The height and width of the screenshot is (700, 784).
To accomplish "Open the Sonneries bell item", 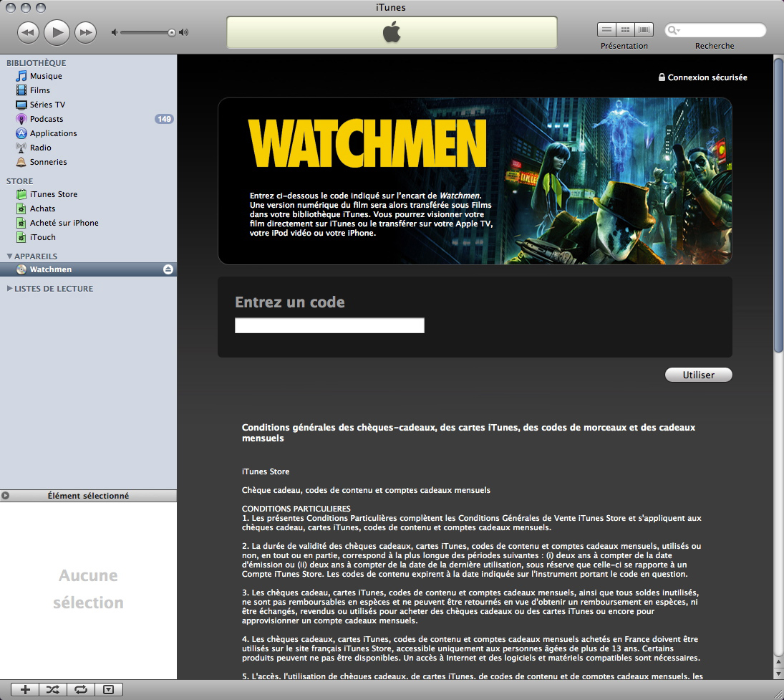I will (x=48, y=162).
